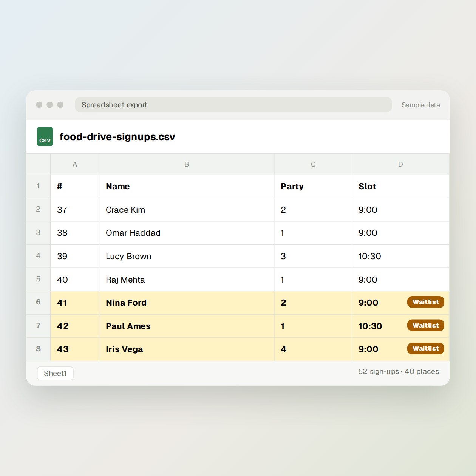This screenshot has width=476, height=476.
Task: Select the food-drive-signups.csv file title
Action: (x=117, y=137)
